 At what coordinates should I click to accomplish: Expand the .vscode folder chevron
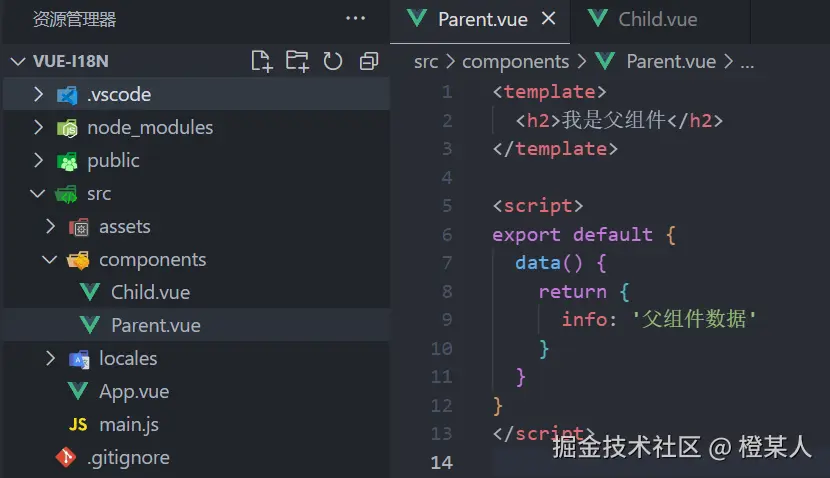point(38,94)
